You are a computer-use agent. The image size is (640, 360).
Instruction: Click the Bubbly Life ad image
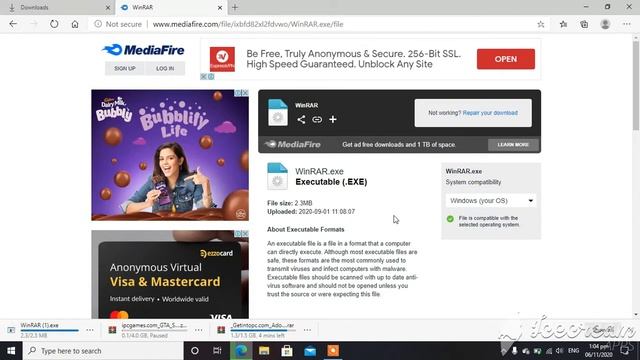(170, 155)
